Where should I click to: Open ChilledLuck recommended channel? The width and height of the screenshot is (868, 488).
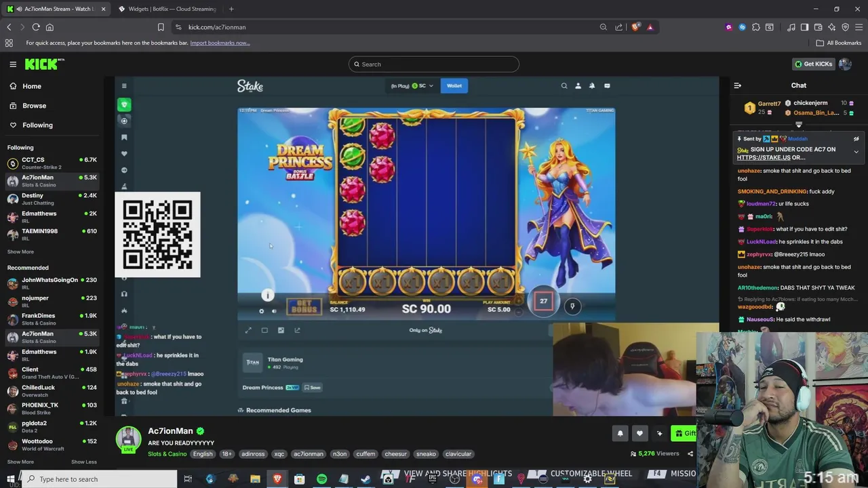click(52, 390)
